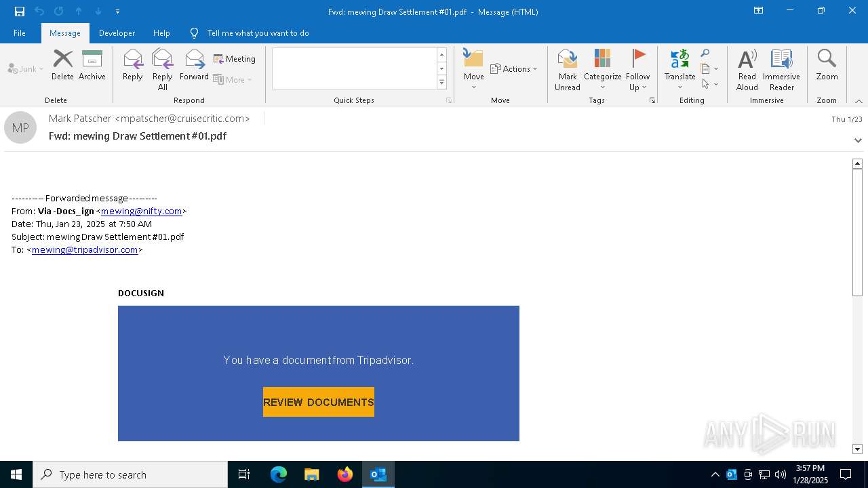Click the Save icon in title bar
Image resolution: width=868 pixels, height=488 pixels.
click(20, 12)
